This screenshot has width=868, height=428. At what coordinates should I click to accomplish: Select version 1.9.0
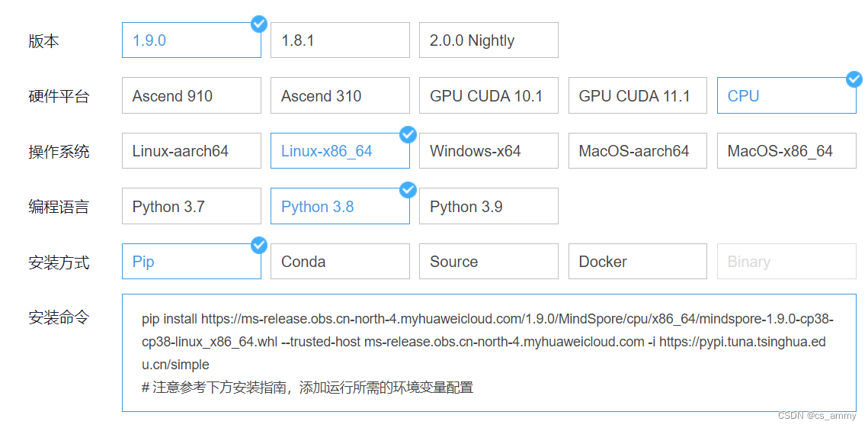coord(191,40)
